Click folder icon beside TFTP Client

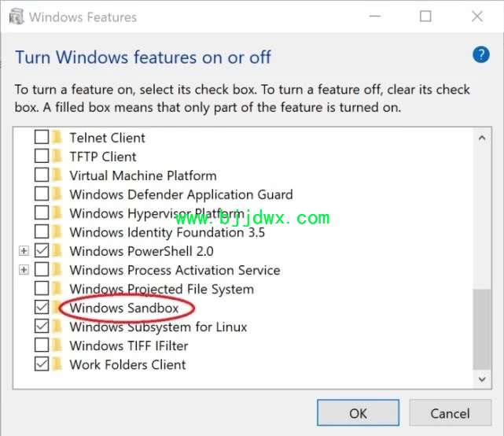[57, 157]
